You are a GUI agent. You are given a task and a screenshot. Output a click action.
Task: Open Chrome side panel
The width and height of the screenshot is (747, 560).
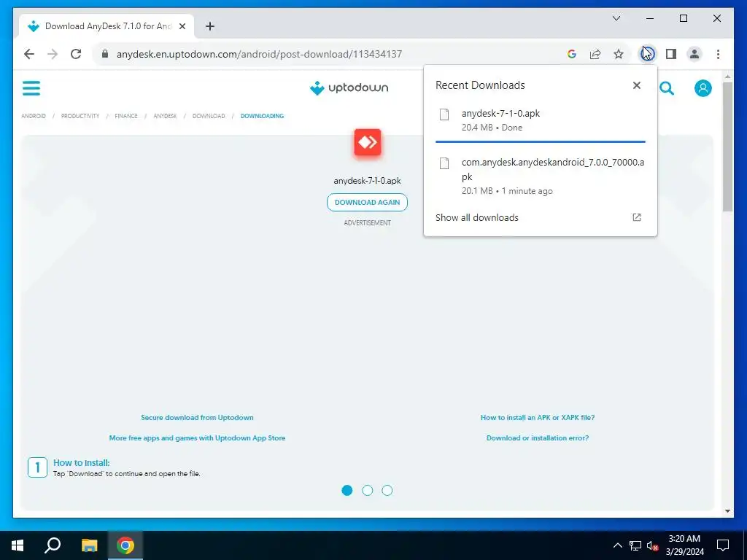click(x=671, y=54)
